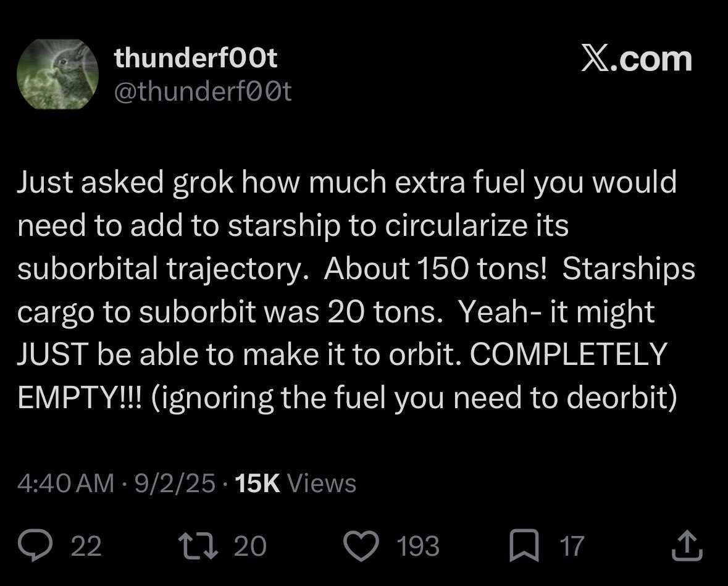Open the thunderf00t rabbit profile picture
Image resolution: width=728 pixels, height=586 pixels.
(57, 74)
